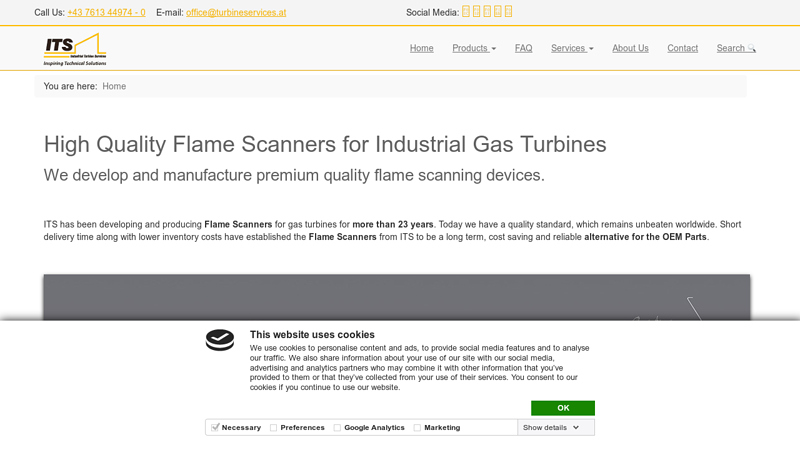Click the Home breadcrumb entry
This screenshot has height=450, width=800.
114,86
